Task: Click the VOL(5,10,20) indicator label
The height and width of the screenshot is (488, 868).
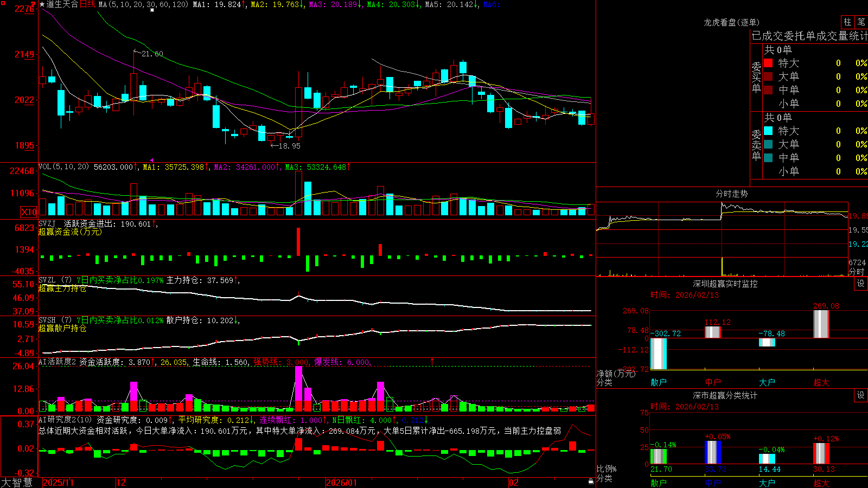Action: pos(63,167)
